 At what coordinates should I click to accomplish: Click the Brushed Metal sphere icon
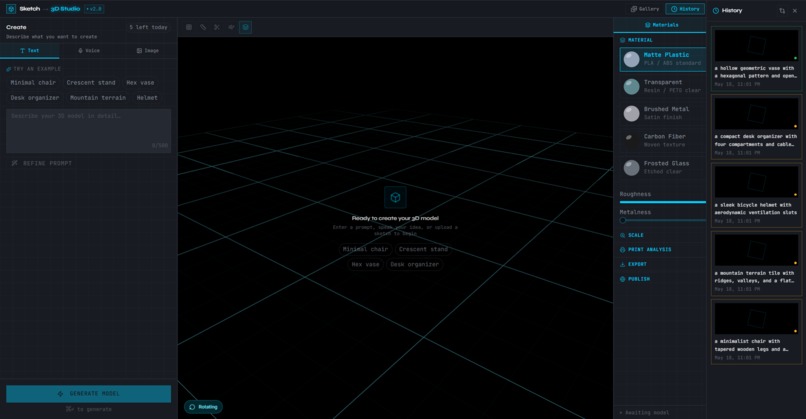pyautogui.click(x=631, y=113)
